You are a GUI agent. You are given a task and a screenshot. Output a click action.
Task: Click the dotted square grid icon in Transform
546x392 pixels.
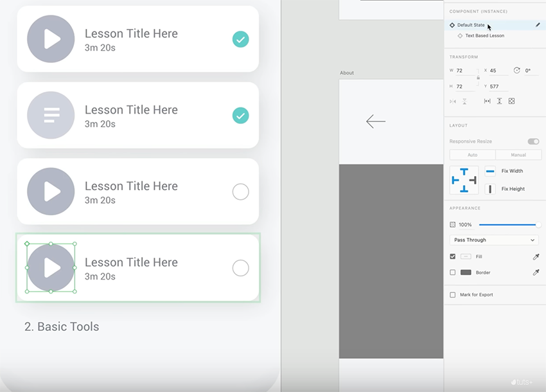tap(511, 101)
